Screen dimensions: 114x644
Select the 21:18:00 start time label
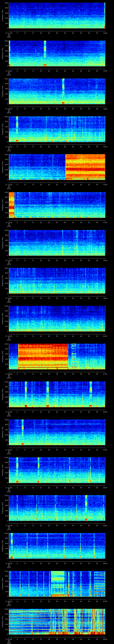(9, 298)
